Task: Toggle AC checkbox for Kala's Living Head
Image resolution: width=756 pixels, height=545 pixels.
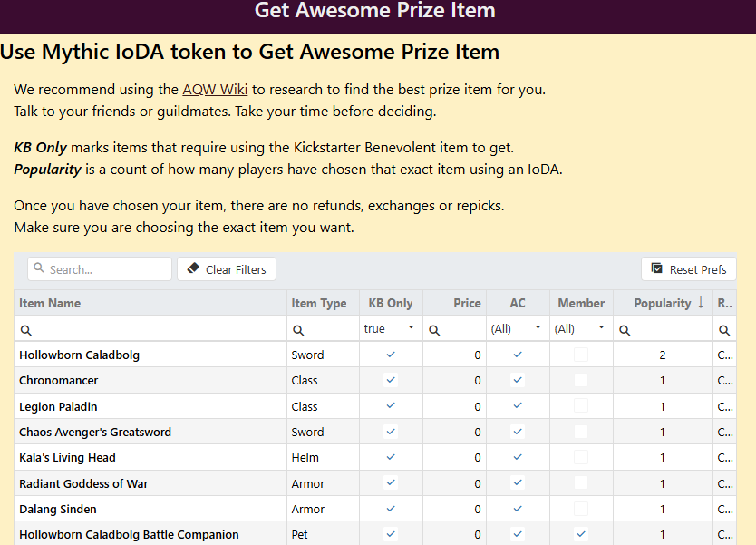Action: click(518, 457)
